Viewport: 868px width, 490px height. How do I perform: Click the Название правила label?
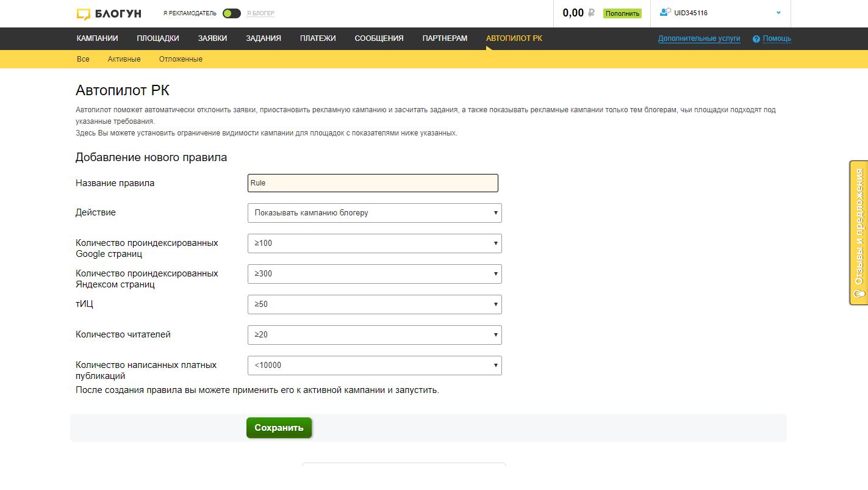pos(115,183)
